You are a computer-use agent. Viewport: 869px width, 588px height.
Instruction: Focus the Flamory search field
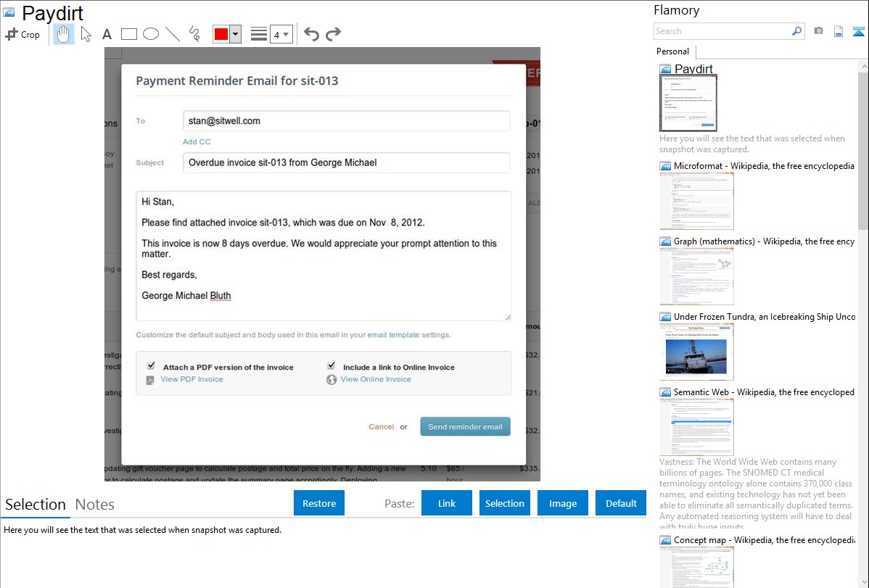point(722,31)
